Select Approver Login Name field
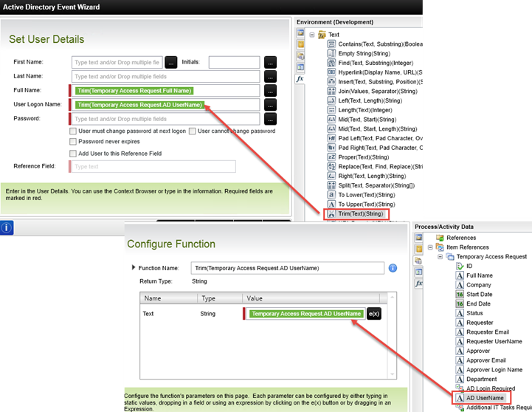 (x=489, y=370)
